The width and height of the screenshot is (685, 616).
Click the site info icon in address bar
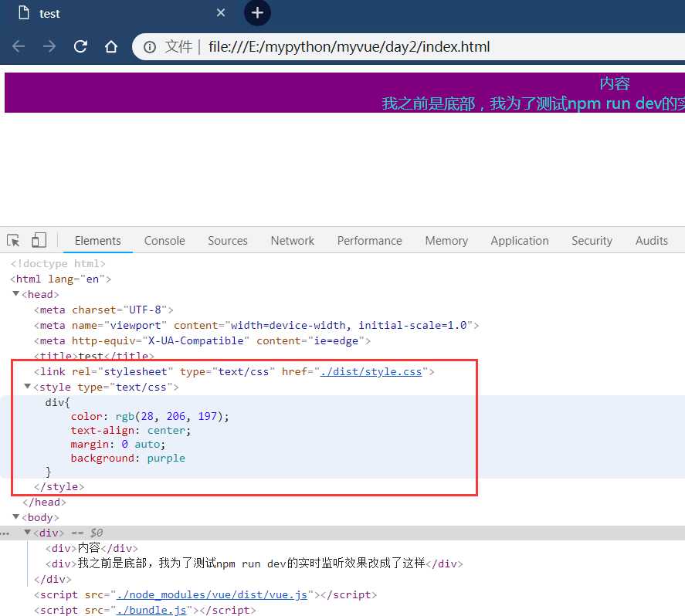tap(150, 46)
